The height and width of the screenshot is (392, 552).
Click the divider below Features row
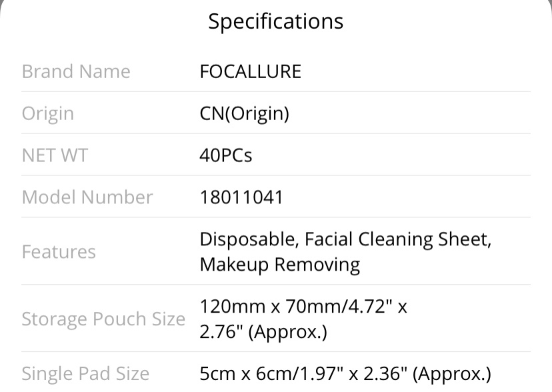276,284
